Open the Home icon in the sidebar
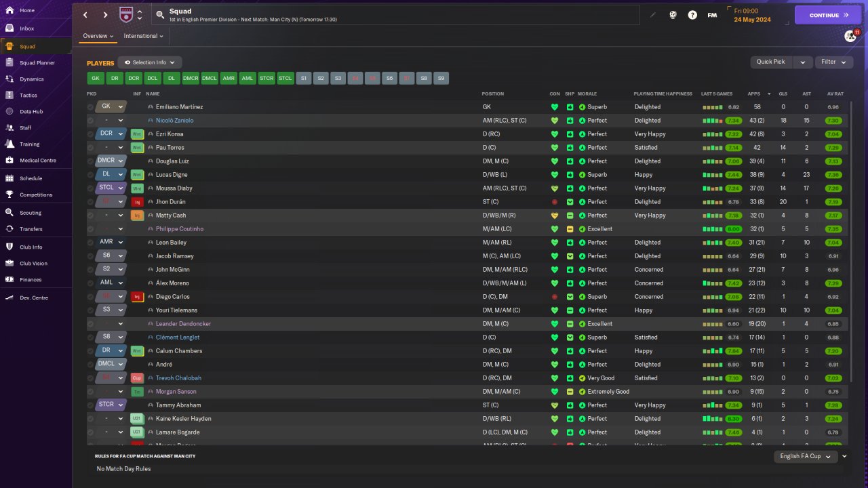 9,11
